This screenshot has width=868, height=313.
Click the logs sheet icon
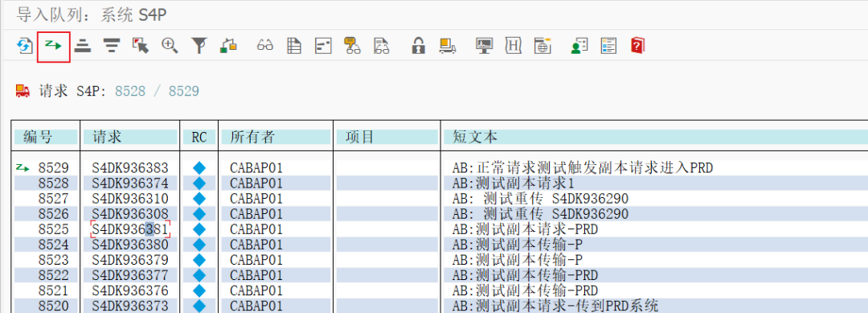pos(294,45)
